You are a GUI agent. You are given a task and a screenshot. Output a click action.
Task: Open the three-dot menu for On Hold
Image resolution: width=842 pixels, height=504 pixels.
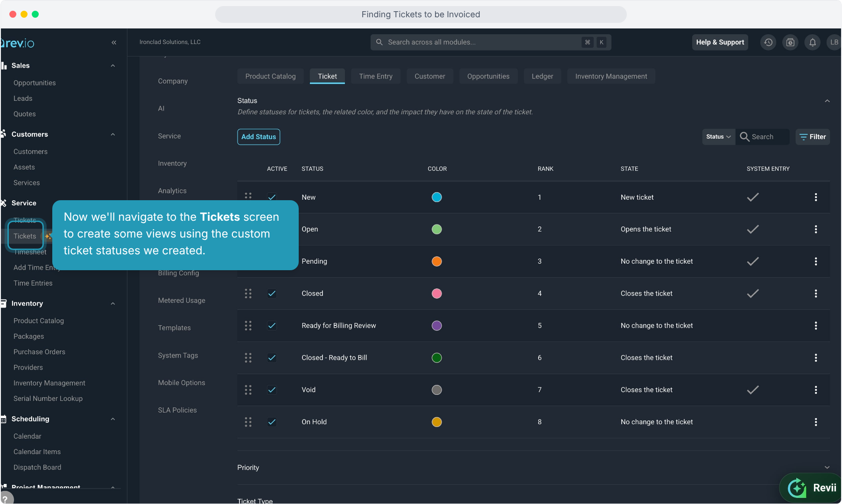(816, 422)
